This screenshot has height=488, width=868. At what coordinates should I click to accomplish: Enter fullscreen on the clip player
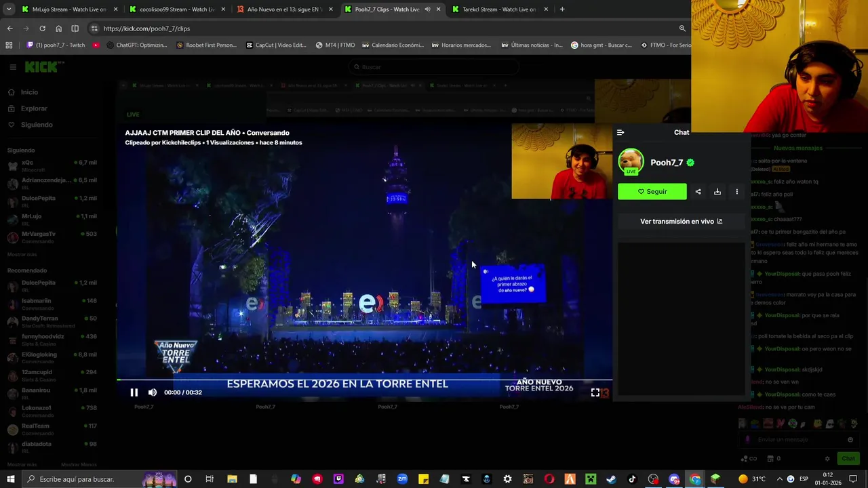tap(595, 392)
